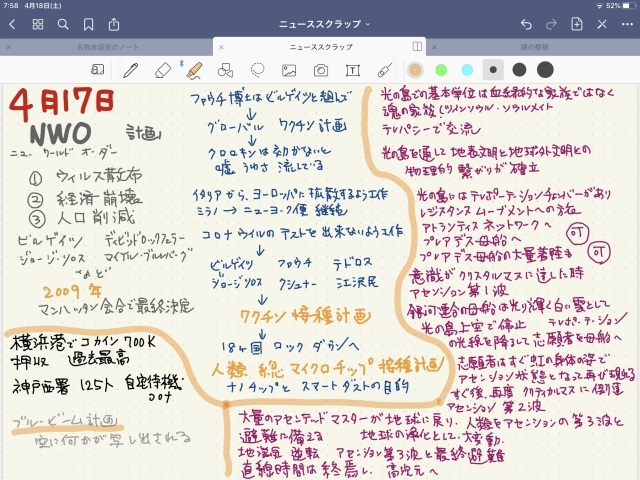Tap the 7:58 clock in status bar
The height and width of the screenshot is (480, 640).
point(11,6)
